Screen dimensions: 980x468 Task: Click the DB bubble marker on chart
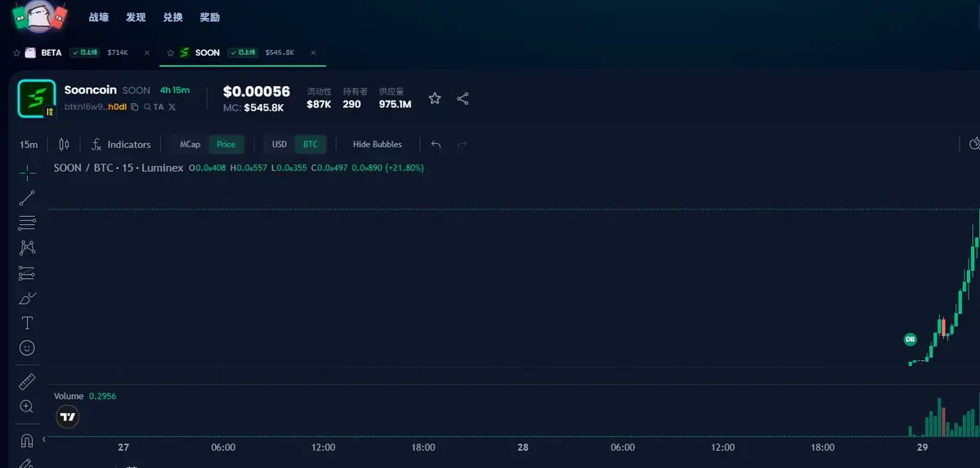click(x=910, y=340)
